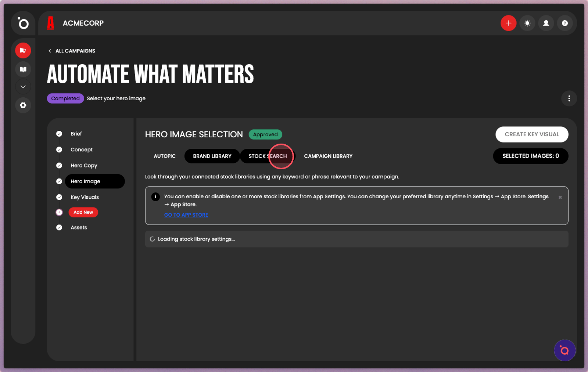Click the Concept step check icon
Image resolution: width=588 pixels, height=372 pixels.
point(59,149)
